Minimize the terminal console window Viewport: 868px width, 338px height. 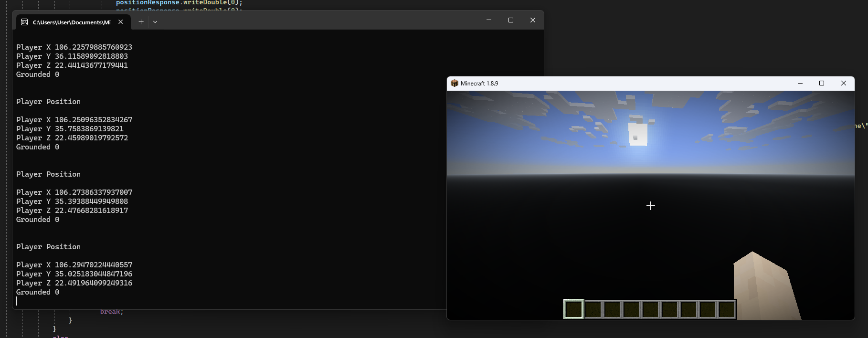(x=489, y=20)
